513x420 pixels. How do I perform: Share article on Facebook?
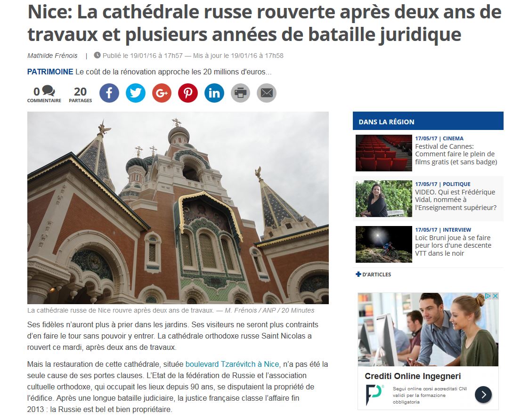(x=109, y=93)
